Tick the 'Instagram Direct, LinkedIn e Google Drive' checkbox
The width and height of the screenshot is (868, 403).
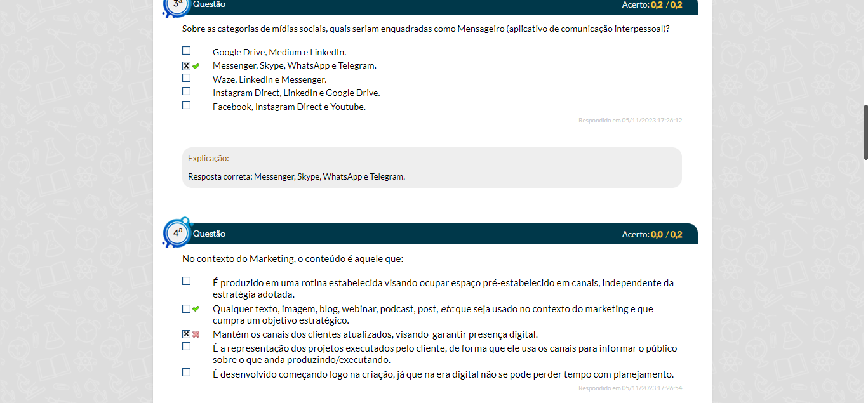pyautogui.click(x=186, y=91)
